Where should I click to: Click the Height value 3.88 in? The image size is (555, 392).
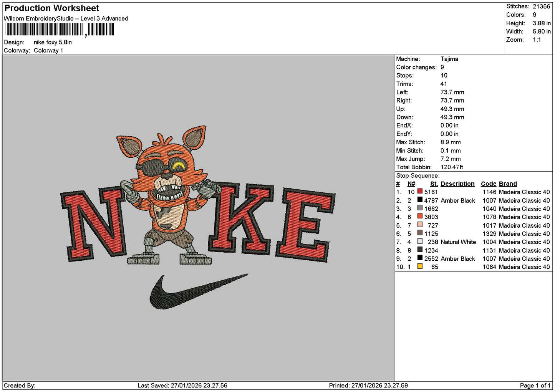(x=542, y=23)
